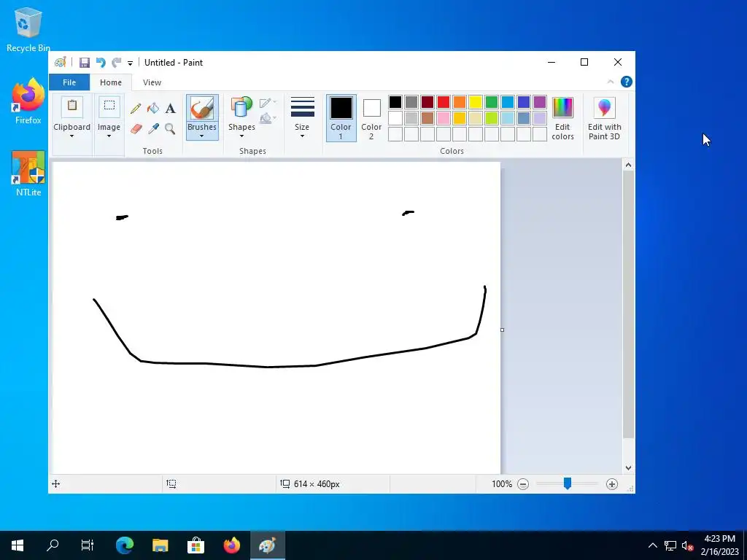The height and width of the screenshot is (560, 747).
Task: Pick the red color swatch
Action: tap(444, 102)
